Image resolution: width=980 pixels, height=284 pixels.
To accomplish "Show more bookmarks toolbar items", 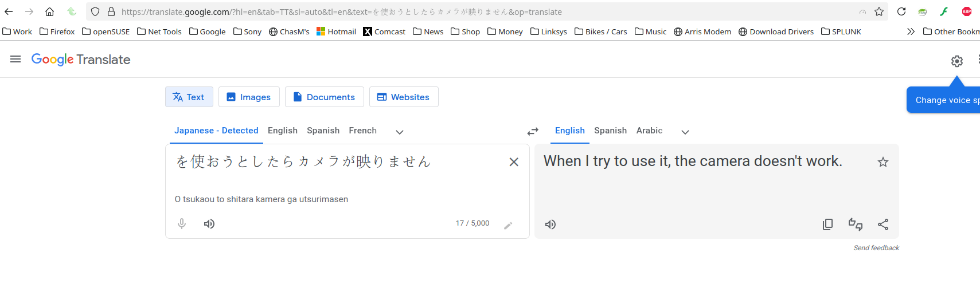I will pos(911,31).
